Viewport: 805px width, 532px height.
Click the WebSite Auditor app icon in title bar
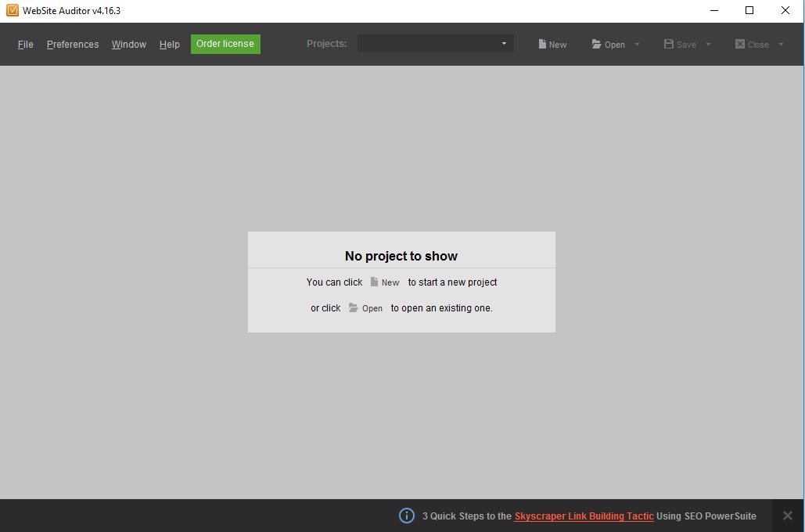(x=13, y=10)
